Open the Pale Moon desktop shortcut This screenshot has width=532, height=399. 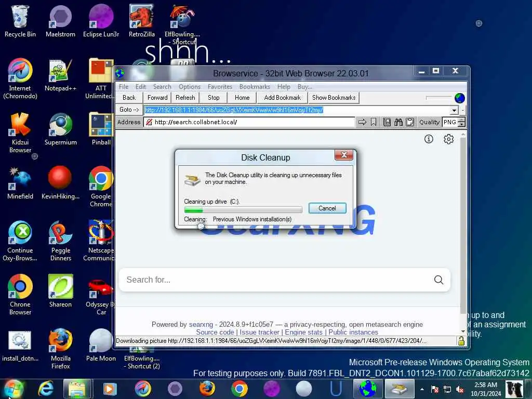[101, 345]
